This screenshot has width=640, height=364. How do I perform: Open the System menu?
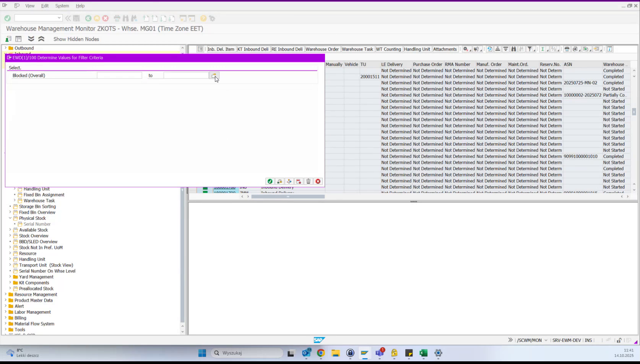click(x=62, y=6)
